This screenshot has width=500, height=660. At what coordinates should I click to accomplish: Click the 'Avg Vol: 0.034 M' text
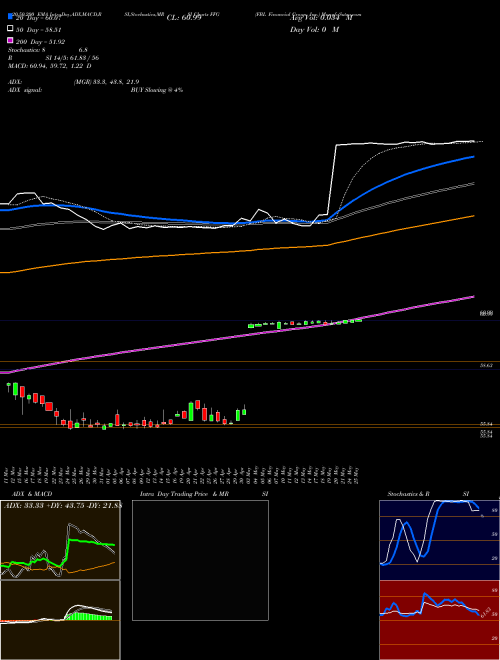point(321,18)
